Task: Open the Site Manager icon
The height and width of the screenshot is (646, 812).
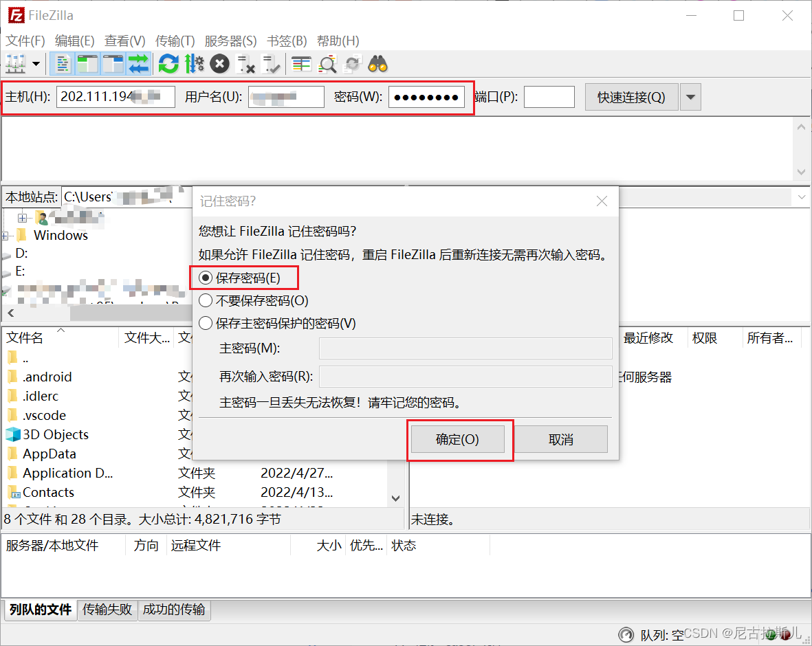Action: point(16,64)
